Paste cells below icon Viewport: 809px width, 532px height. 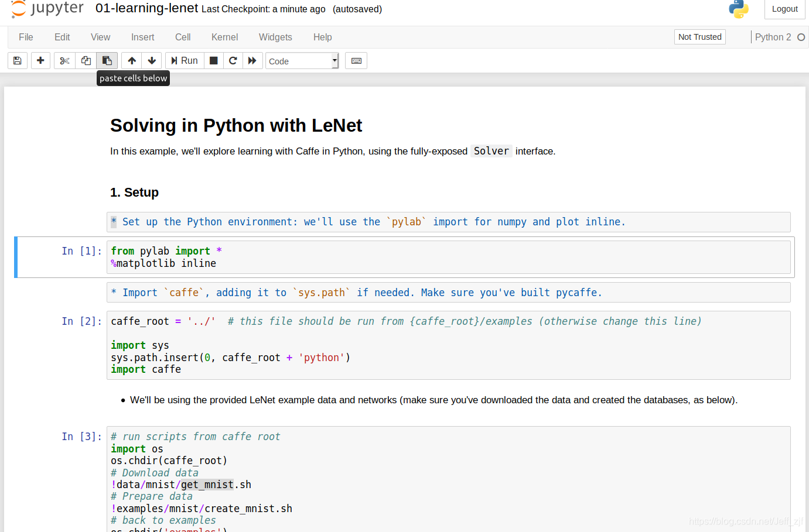coord(107,61)
